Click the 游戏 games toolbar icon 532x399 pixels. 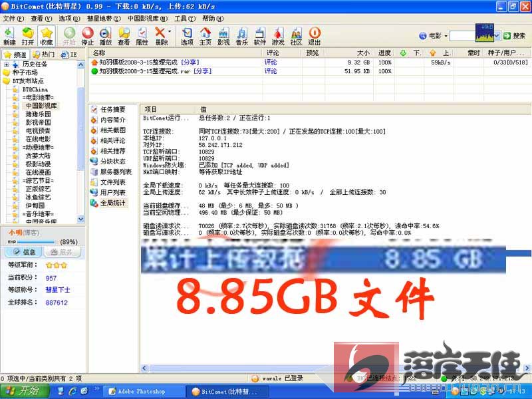pos(278,36)
